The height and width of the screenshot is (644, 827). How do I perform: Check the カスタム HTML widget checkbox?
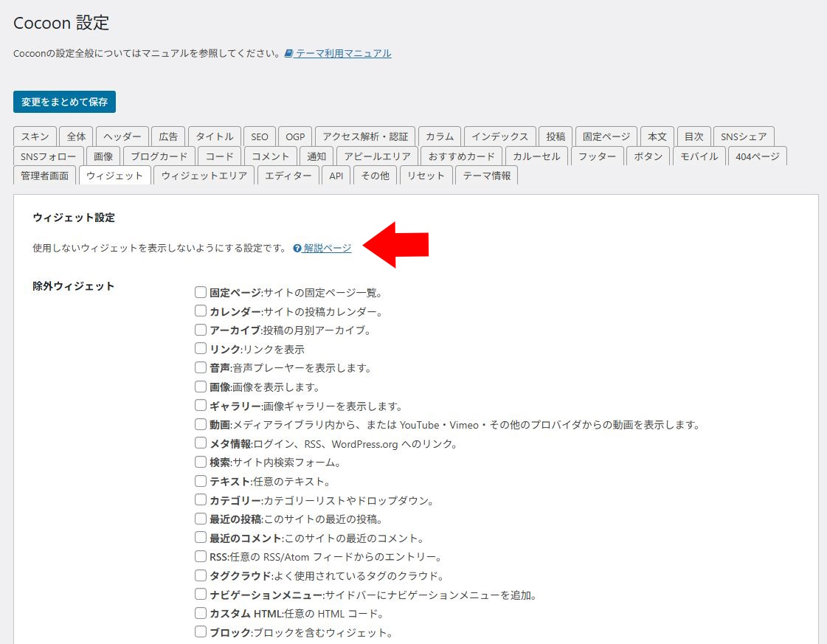click(201, 613)
